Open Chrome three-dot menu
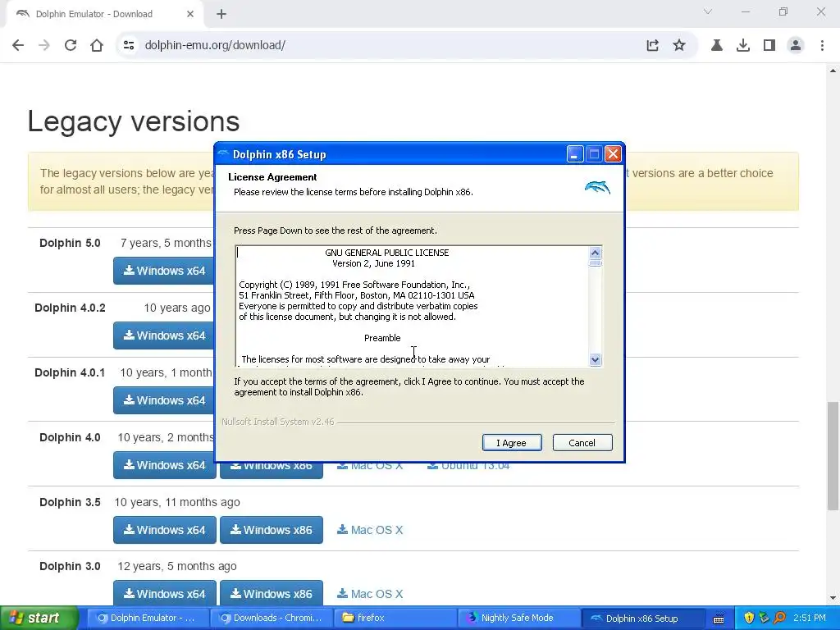 click(822, 45)
